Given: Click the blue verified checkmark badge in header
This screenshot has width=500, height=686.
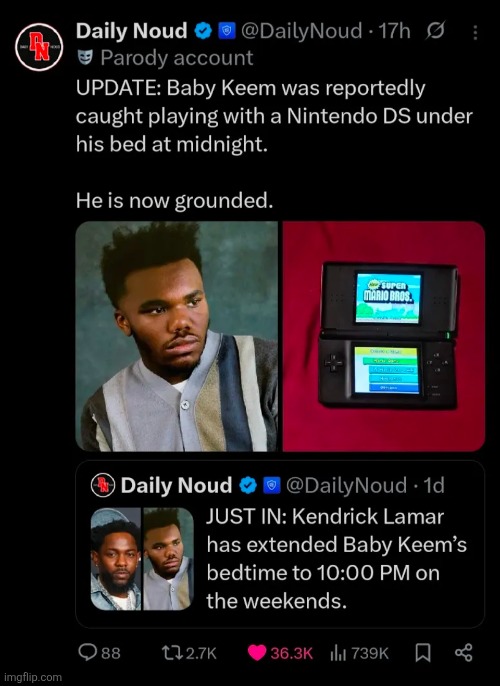Looking at the screenshot, I should coord(203,32).
